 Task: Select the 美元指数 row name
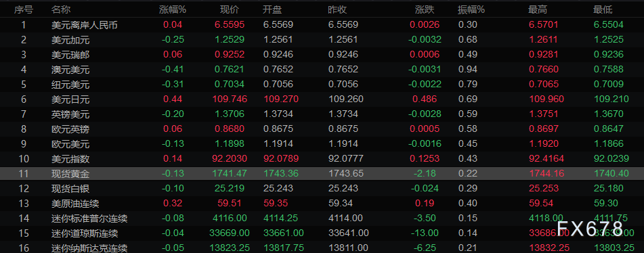pos(70,159)
